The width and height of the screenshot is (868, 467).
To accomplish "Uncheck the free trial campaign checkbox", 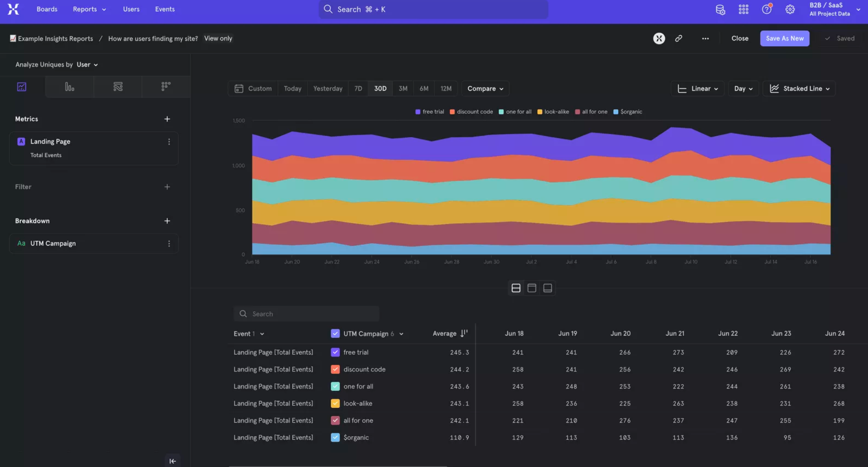I will pos(335,352).
